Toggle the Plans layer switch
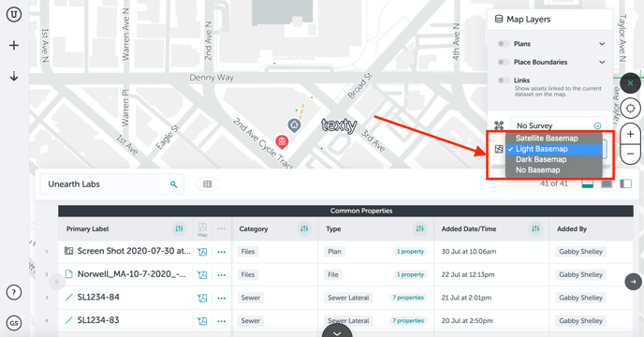The image size is (644, 337). [x=504, y=44]
